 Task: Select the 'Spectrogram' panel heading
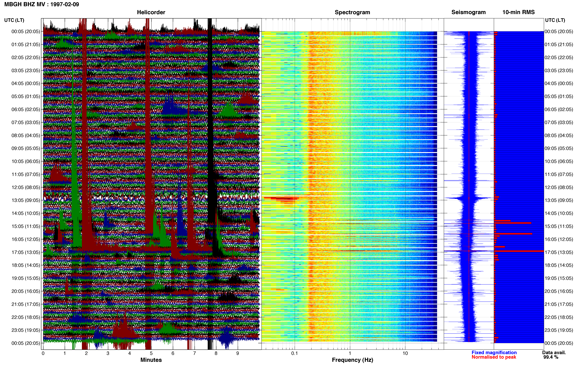pyautogui.click(x=352, y=12)
